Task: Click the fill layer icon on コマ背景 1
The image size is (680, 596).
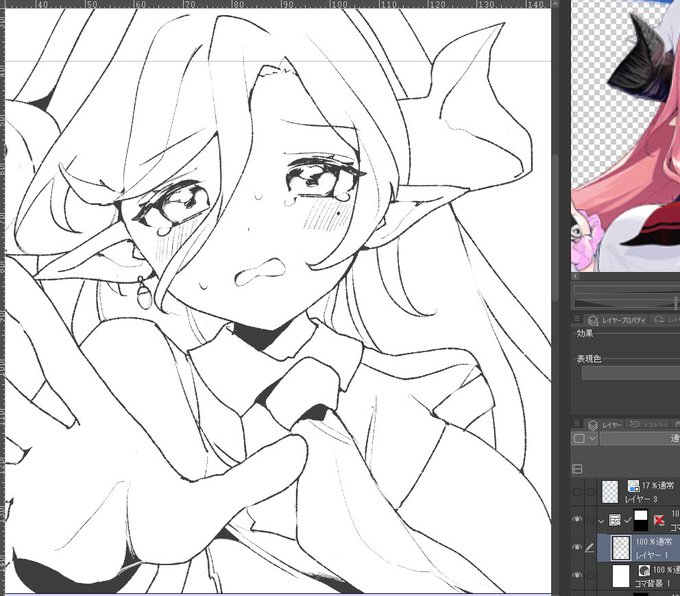Action: click(644, 570)
